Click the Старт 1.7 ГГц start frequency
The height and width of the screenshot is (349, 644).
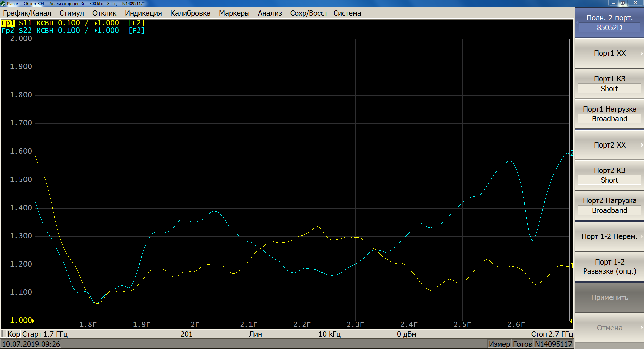click(45, 334)
